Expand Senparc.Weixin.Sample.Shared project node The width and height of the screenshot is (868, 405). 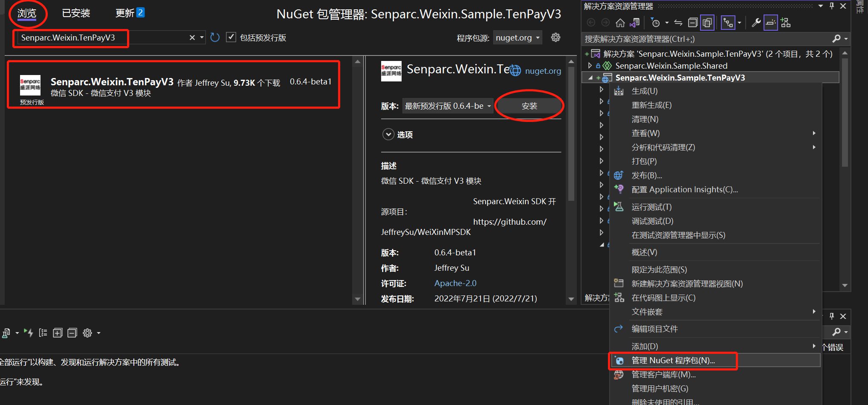(x=590, y=66)
